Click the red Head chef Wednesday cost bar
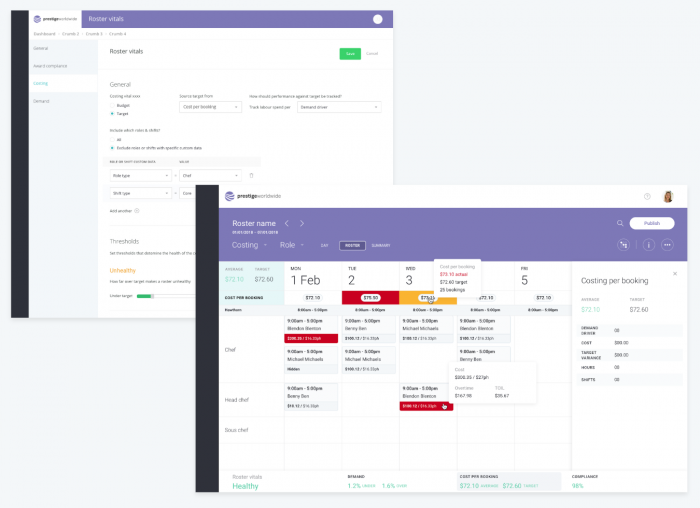The height and width of the screenshot is (508, 700). (x=426, y=406)
